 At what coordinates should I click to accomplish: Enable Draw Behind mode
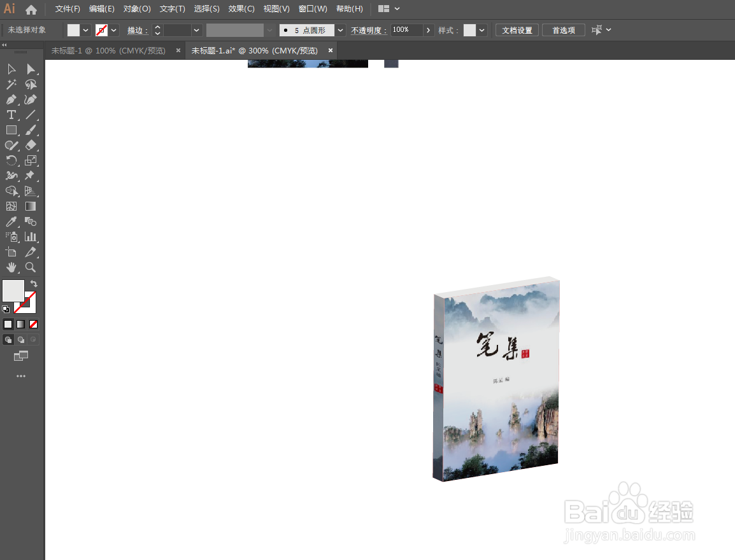tap(20, 339)
